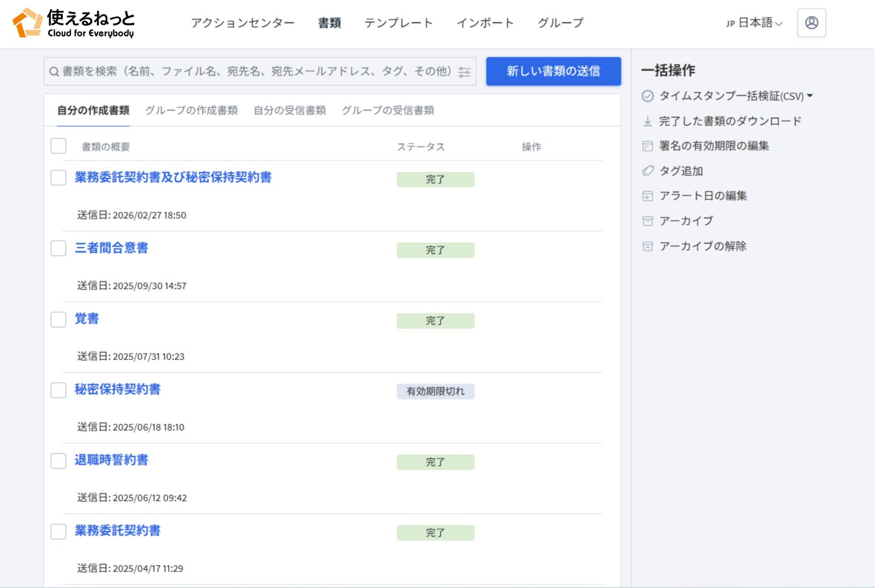
Task: Click the search filter sliders control
Action: point(463,72)
